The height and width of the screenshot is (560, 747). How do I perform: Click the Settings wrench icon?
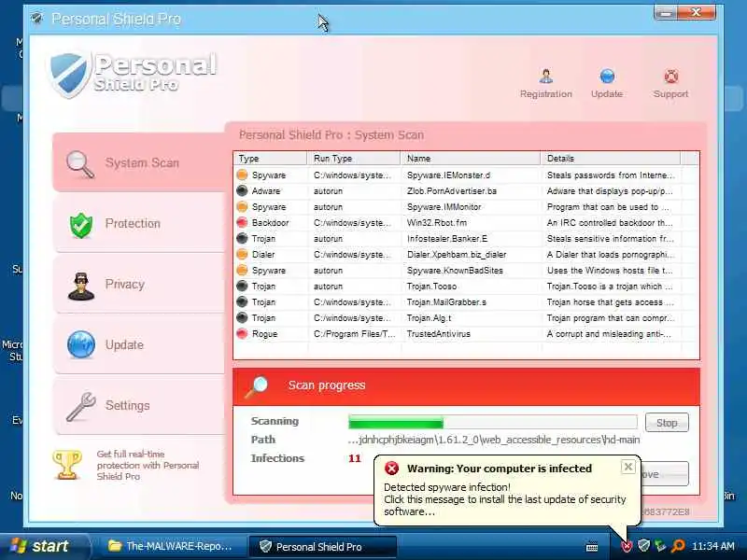point(80,406)
